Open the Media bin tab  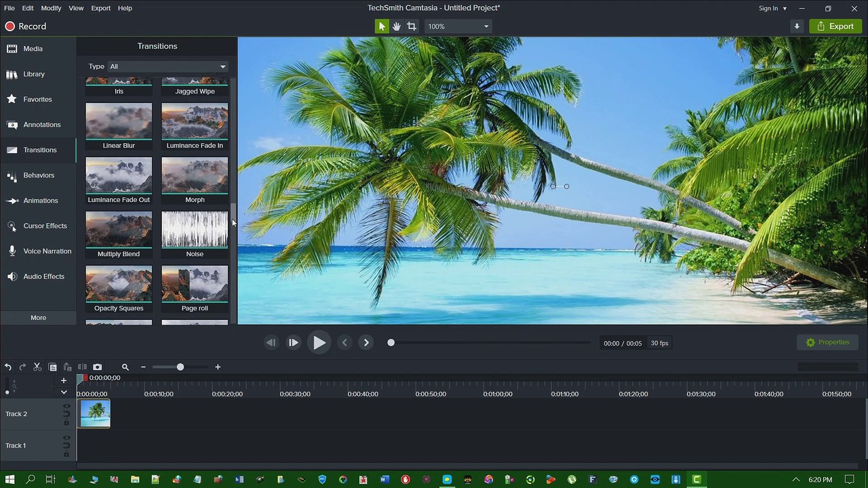(38, 49)
